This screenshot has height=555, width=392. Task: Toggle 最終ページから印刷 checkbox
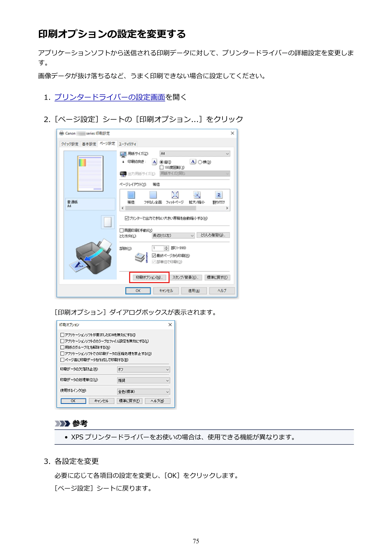tap(154, 255)
